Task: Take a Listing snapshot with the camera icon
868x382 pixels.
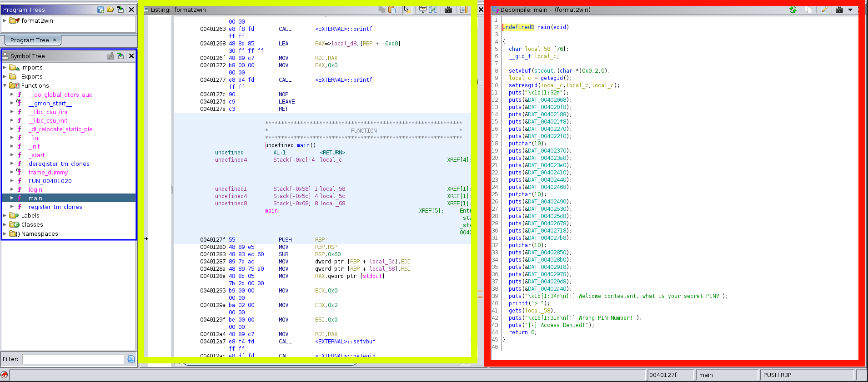Action: click(x=448, y=10)
